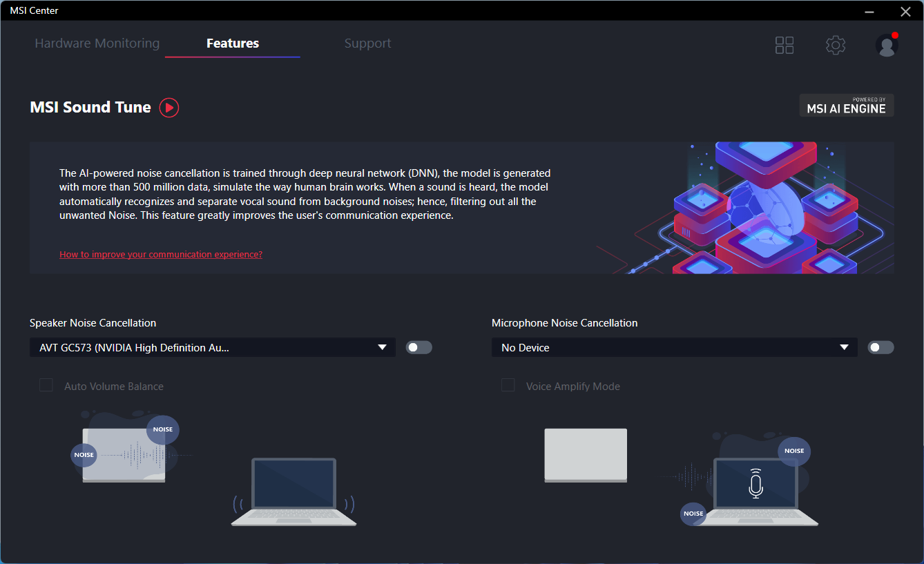Open the user account profile icon
Viewport: 924px width, 564px height.
pyautogui.click(x=887, y=46)
